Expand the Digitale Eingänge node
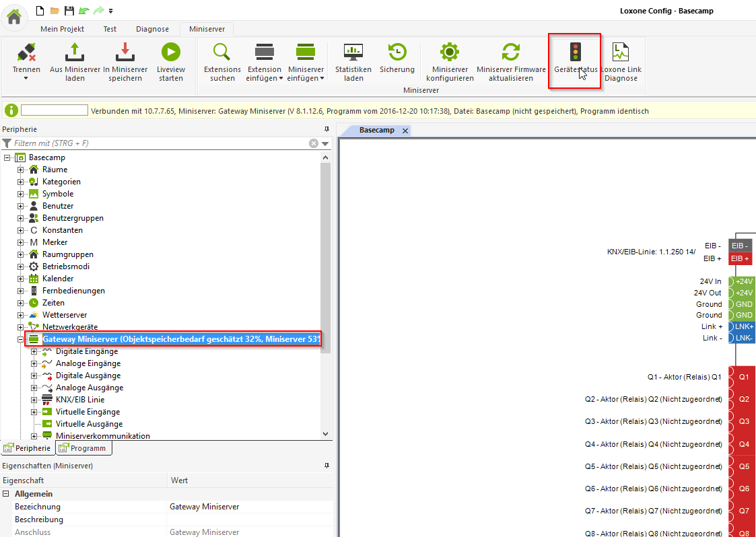The width and height of the screenshot is (756, 537). [x=34, y=351]
